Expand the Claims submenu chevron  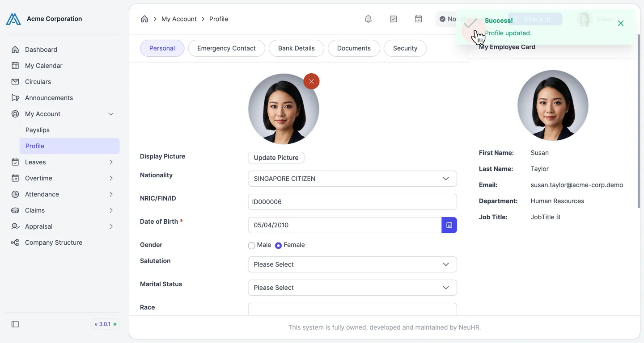111,210
